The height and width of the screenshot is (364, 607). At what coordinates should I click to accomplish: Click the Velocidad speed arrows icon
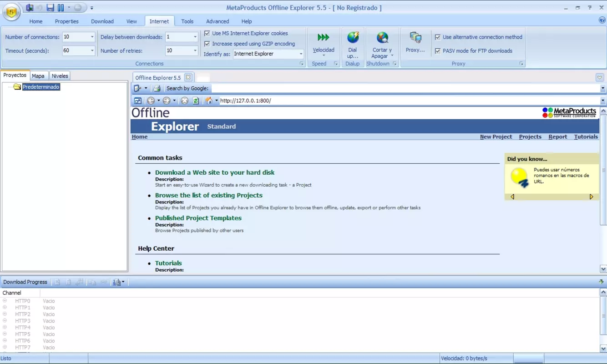click(x=324, y=37)
